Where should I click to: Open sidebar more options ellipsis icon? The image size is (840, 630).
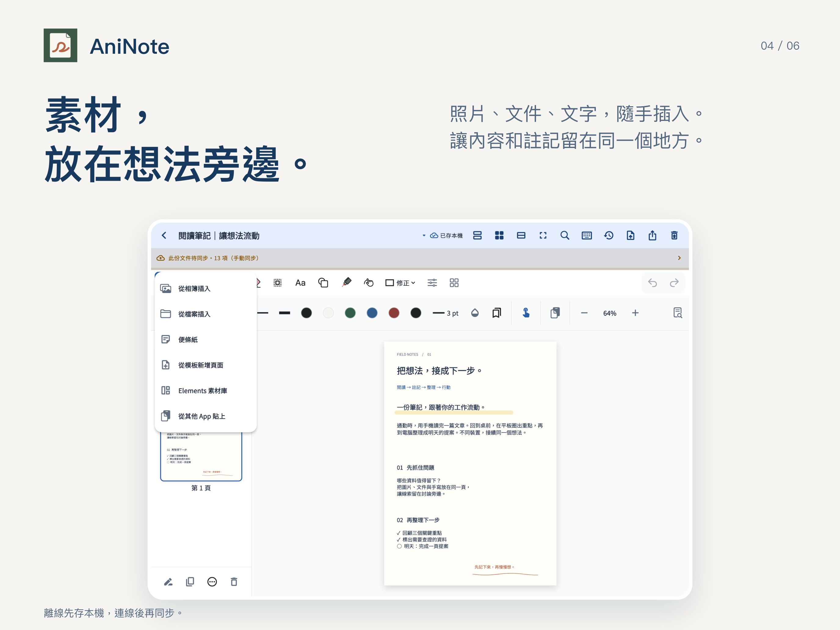(x=212, y=582)
